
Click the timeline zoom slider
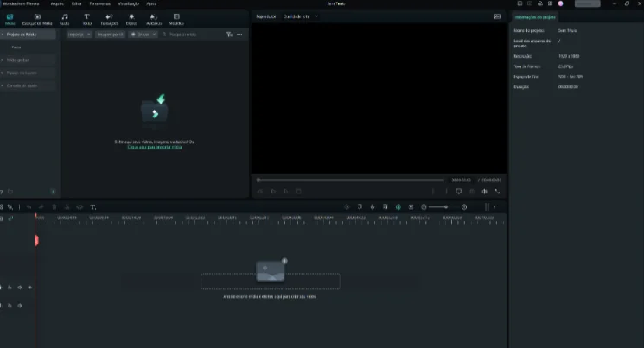pyautogui.click(x=437, y=207)
